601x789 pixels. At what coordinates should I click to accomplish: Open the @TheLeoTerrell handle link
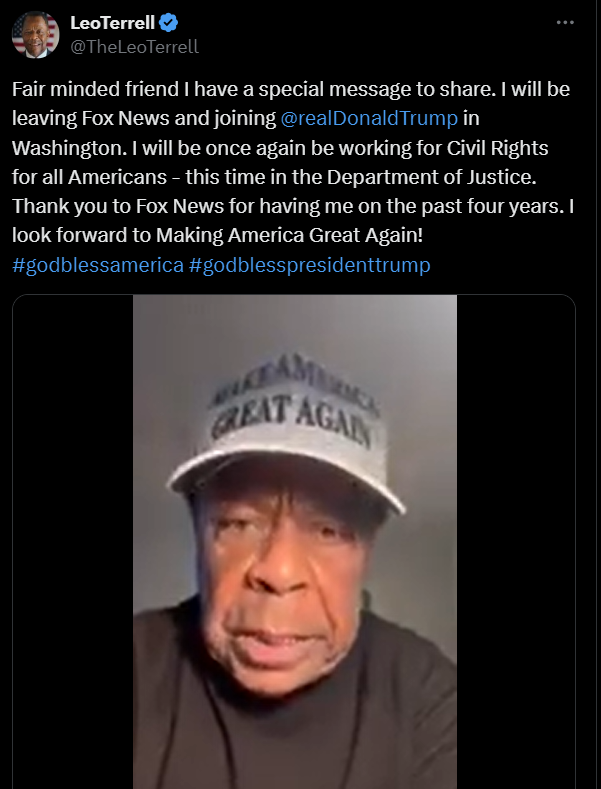coord(134,47)
